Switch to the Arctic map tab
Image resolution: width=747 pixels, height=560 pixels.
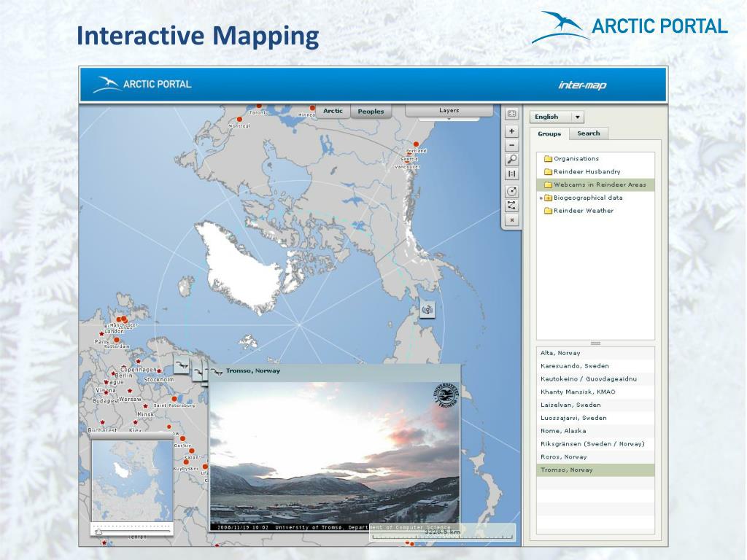pos(333,111)
